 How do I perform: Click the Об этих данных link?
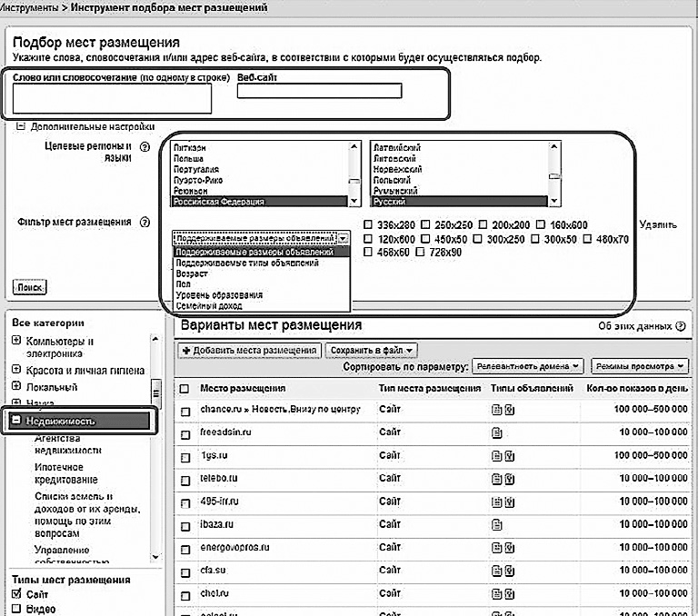(x=634, y=326)
